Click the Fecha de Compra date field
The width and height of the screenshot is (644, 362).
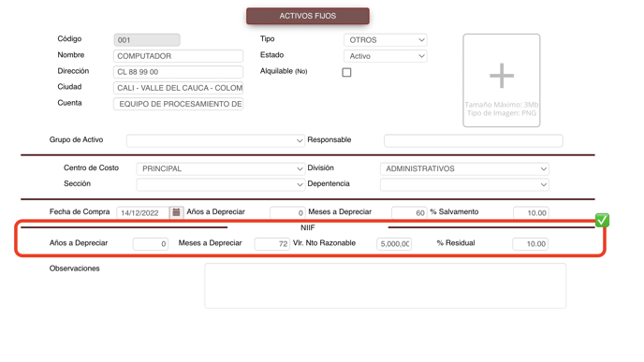(143, 212)
